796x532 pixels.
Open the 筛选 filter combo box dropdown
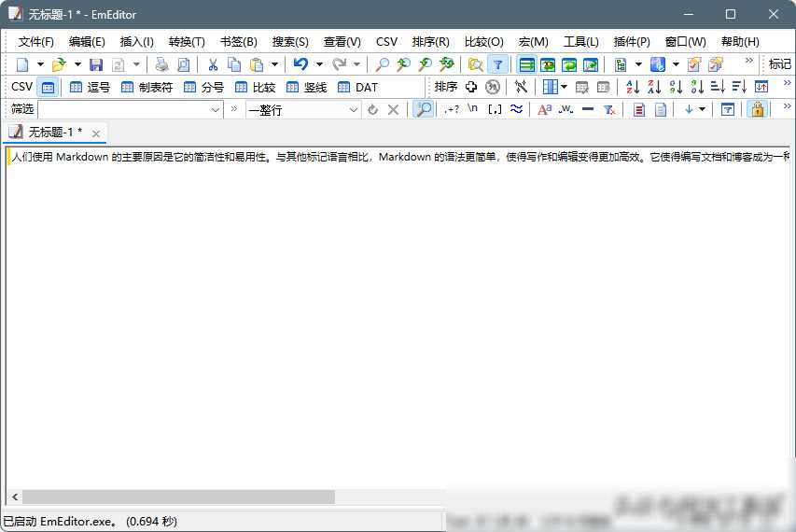tap(216, 109)
